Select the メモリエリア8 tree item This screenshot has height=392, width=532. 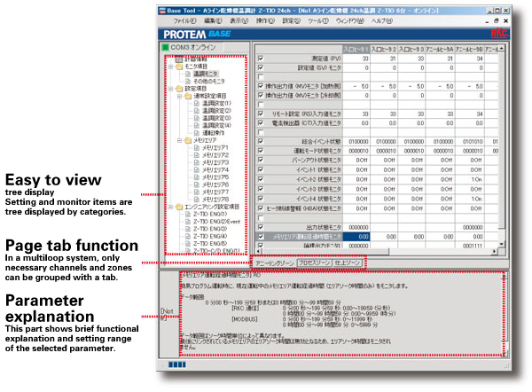tap(215, 200)
